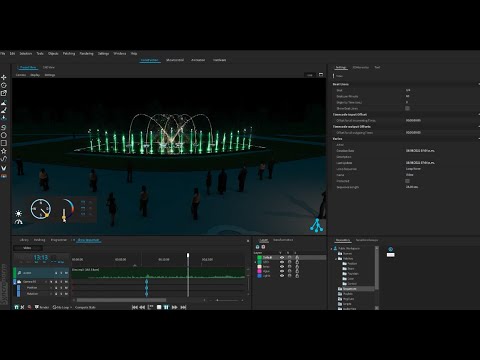The width and height of the screenshot is (480, 360).
Task: Select the water drop tool
Action: click(4, 118)
